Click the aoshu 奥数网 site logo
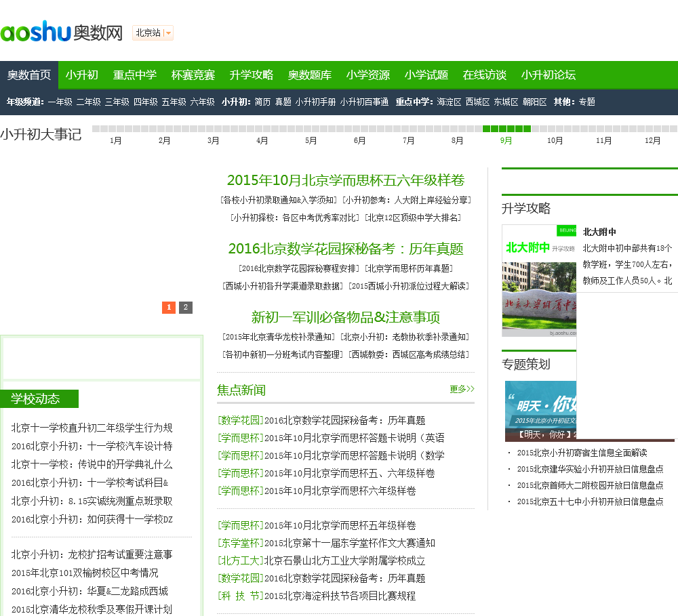This screenshot has width=678, height=616. click(x=61, y=32)
